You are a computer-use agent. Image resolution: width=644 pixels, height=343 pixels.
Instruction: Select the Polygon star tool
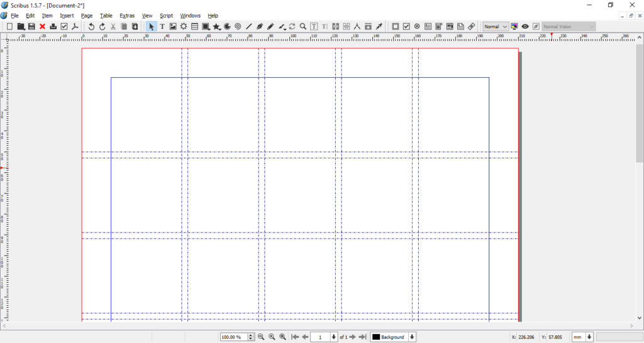tap(216, 26)
